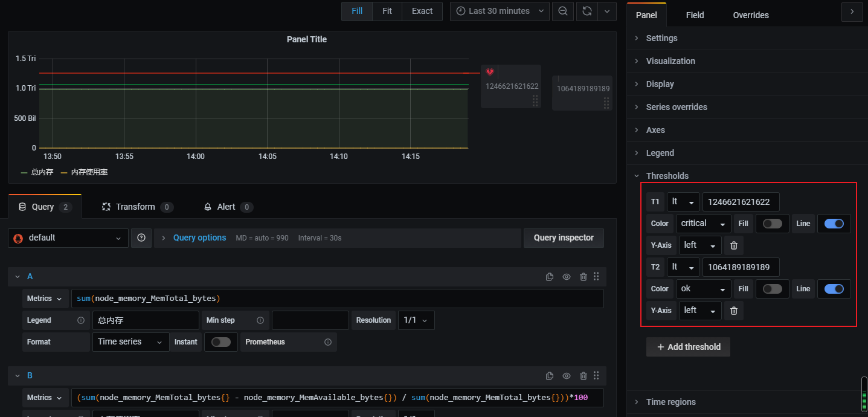This screenshot has width=868, height=417.
Task: Switch to the Transform tab
Action: pyautogui.click(x=137, y=207)
